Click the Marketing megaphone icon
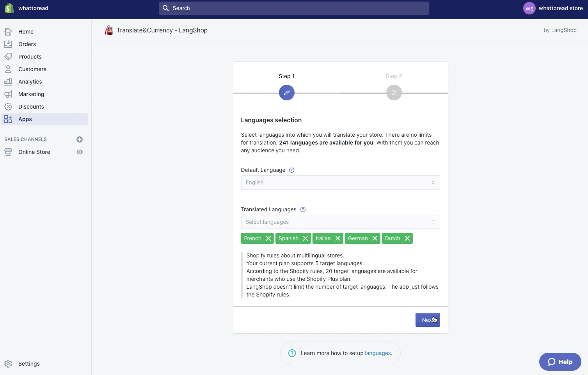 pos(8,94)
